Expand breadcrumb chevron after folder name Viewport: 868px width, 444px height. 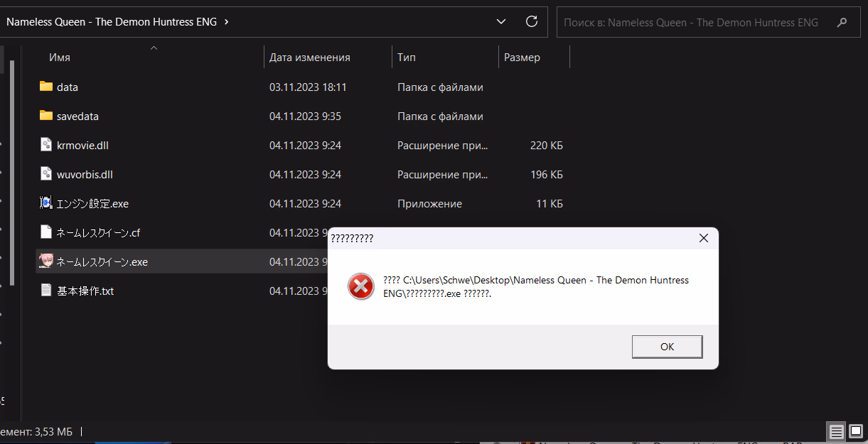pos(226,22)
